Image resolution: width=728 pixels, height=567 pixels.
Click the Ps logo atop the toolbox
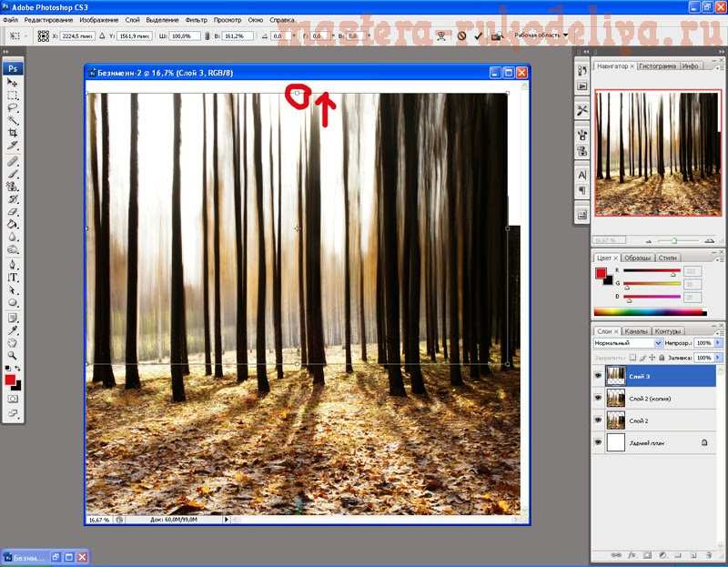pyautogui.click(x=13, y=68)
